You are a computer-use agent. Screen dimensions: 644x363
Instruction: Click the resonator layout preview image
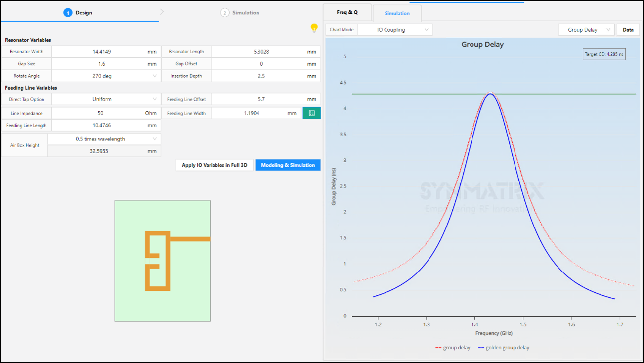(x=163, y=261)
